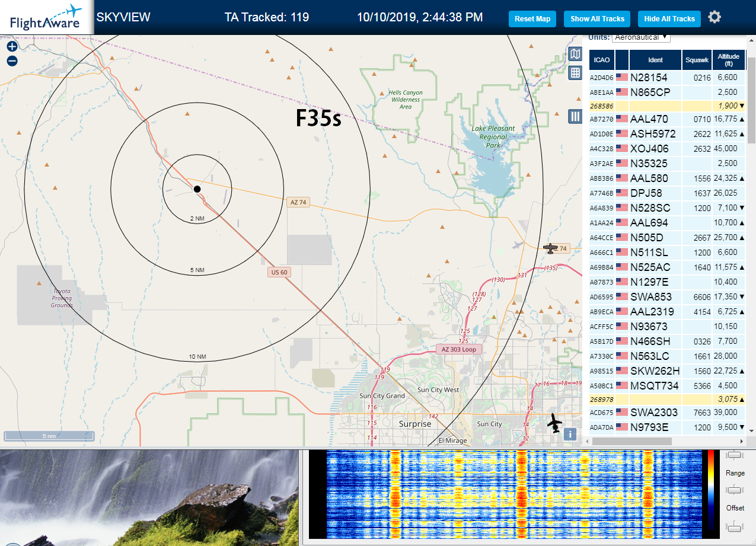Select the AAL2319 aircraft row
This screenshot has width=756, height=546.
click(x=667, y=311)
